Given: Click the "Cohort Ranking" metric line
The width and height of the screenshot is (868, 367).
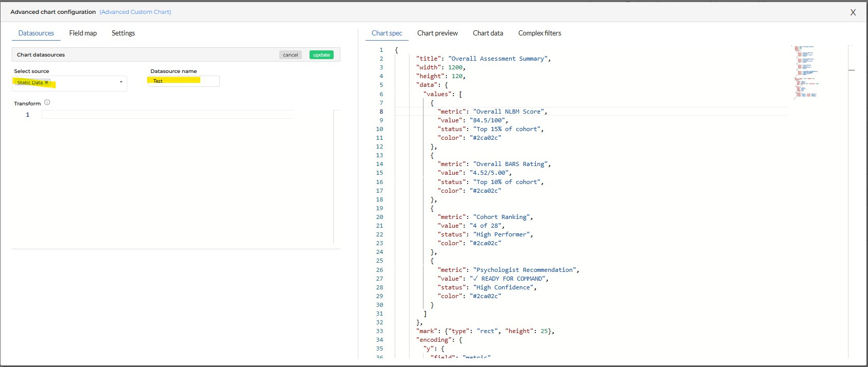Looking at the screenshot, I should 485,217.
